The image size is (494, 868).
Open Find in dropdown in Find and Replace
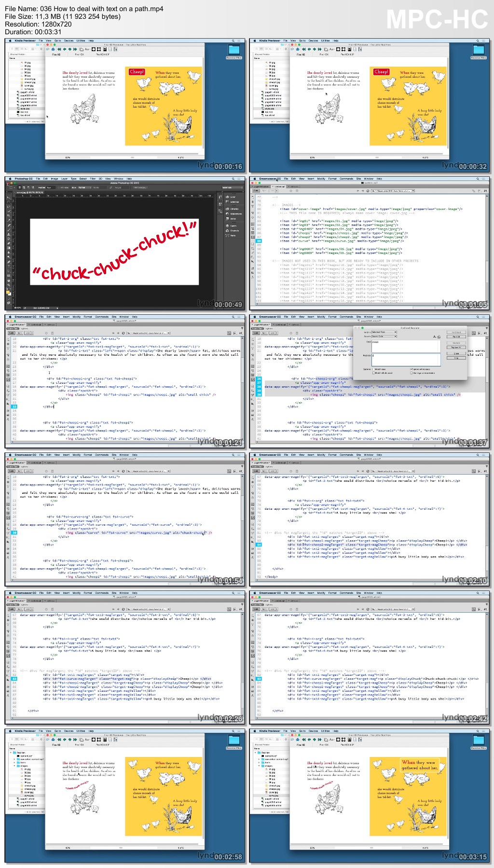[384, 332]
